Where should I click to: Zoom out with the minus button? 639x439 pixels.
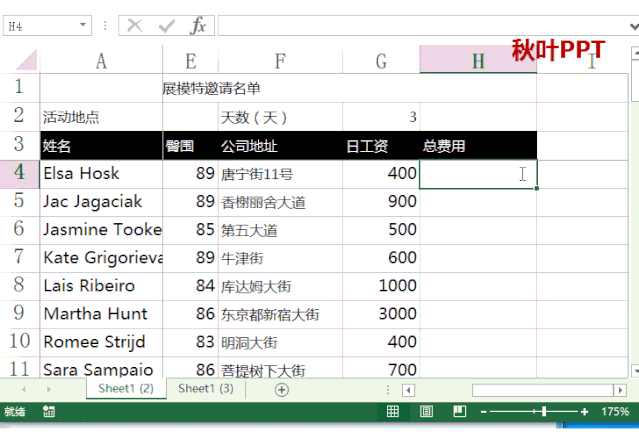[x=484, y=412]
